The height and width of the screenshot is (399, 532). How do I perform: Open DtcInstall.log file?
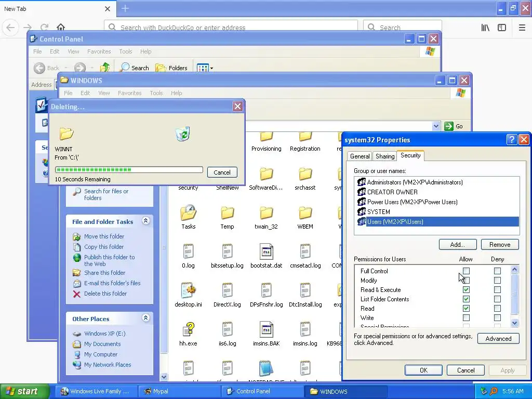coord(305,296)
